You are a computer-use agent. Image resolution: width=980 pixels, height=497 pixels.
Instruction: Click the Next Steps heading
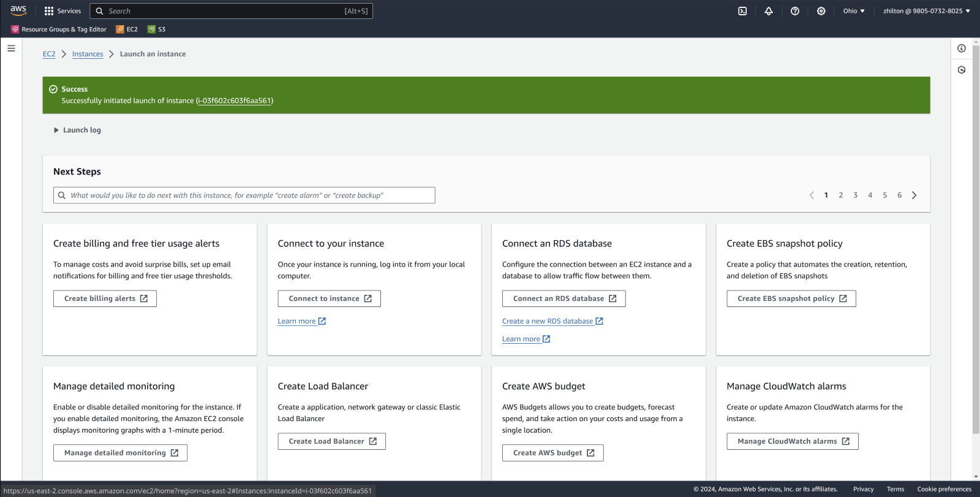(x=77, y=172)
